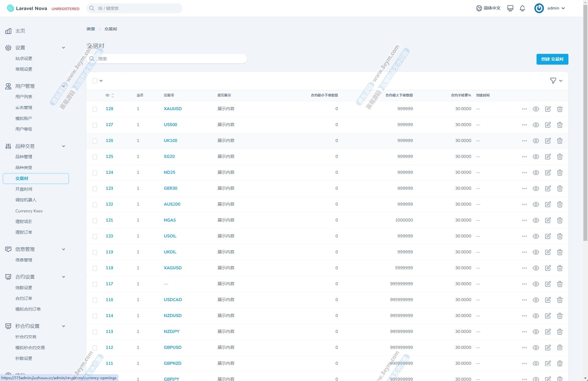Image resolution: width=588 pixels, height=381 pixels.
Task: Open 开盘时间 in the sidebar
Action: click(x=24, y=189)
